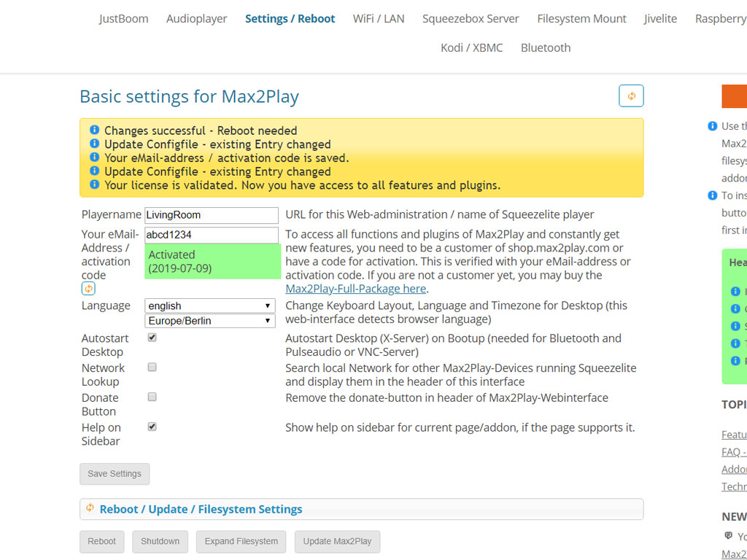Open the Bluetooth tab
The height and width of the screenshot is (560, 747).
pos(546,47)
